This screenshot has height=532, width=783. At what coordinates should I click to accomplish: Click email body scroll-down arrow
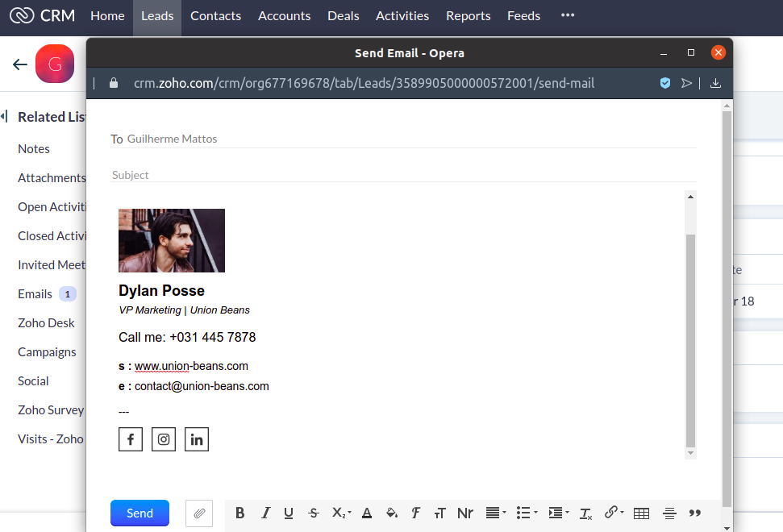[690, 453]
